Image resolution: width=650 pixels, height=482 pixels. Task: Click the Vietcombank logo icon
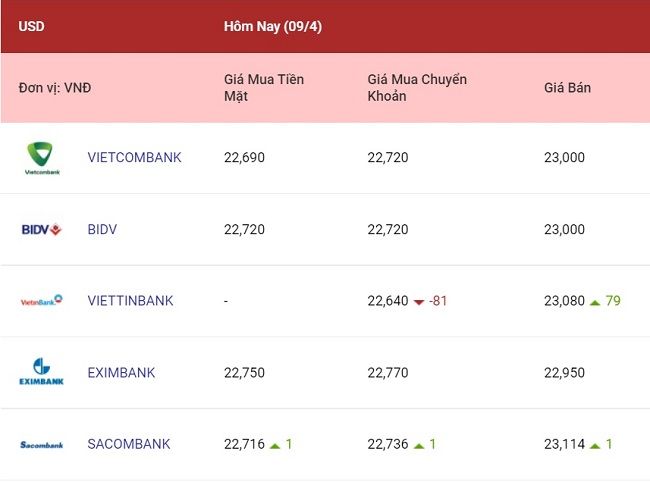point(42,158)
